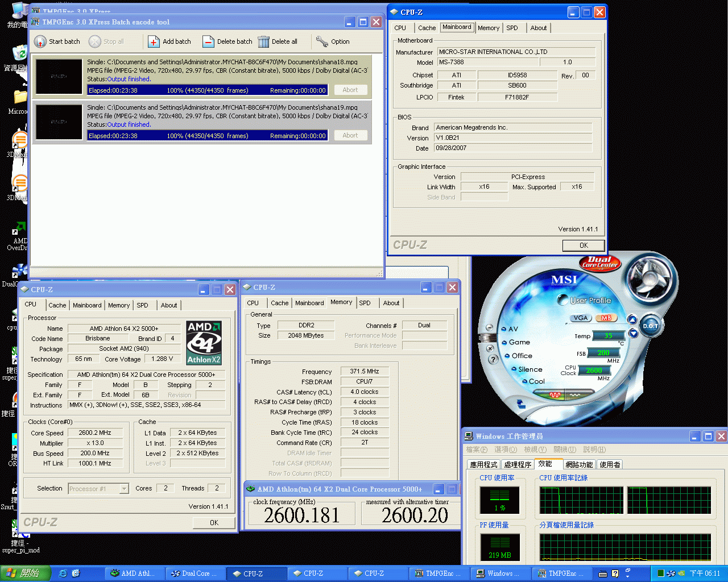Open the CPU tab in CPU-Z memory window
728x582 pixels.
(253, 303)
